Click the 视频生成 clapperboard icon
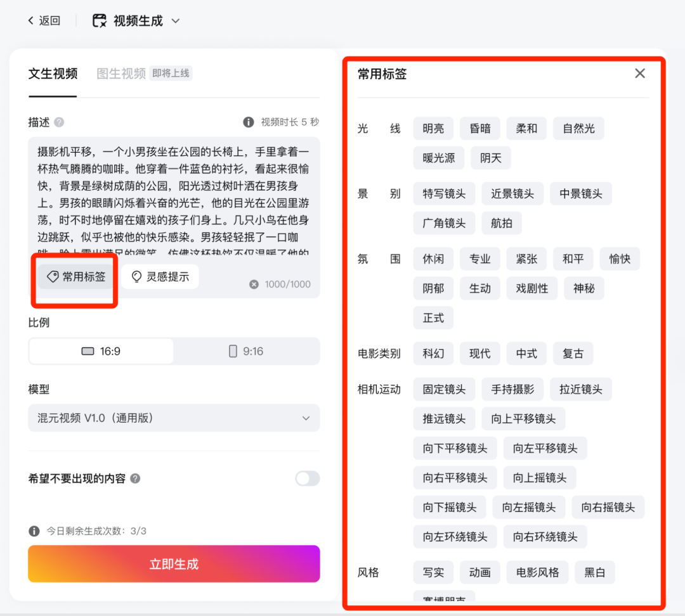This screenshot has height=616, width=685. click(100, 20)
